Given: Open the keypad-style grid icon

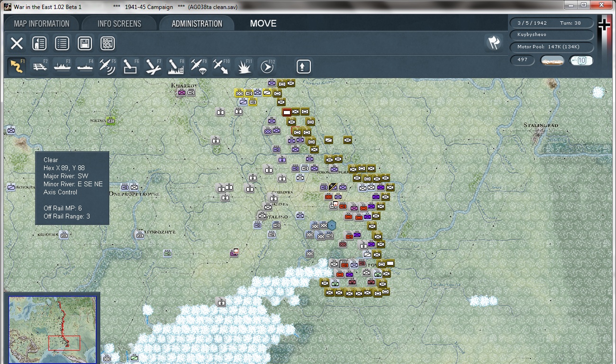Looking at the screenshot, I should [x=108, y=44].
